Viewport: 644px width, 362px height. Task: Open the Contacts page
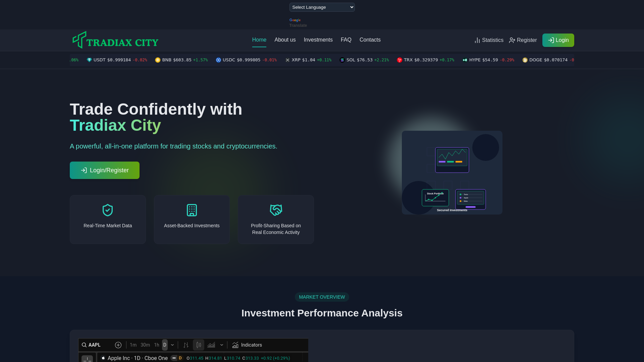click(x=370, y=40)
